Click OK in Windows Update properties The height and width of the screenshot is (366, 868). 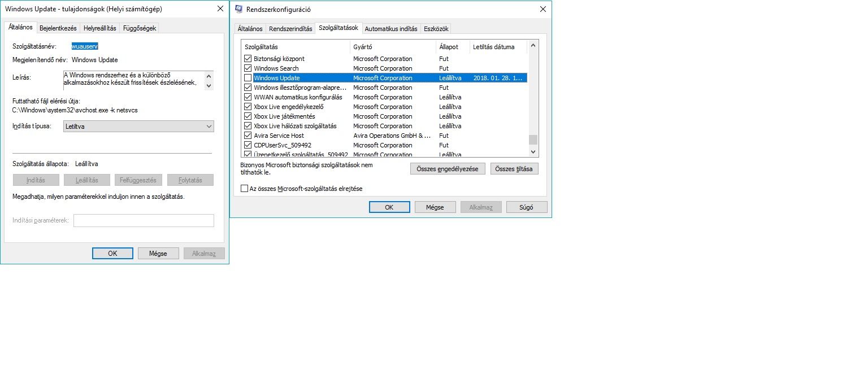[x=112, y=254]
